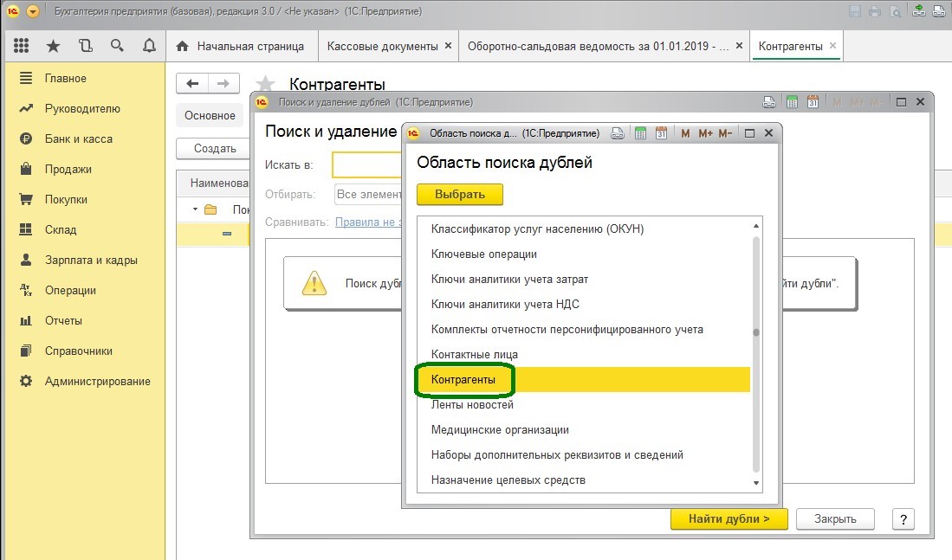Click M- button in Область поиска dialog
Screen dimensions: 952x560
tap(726, 133)
